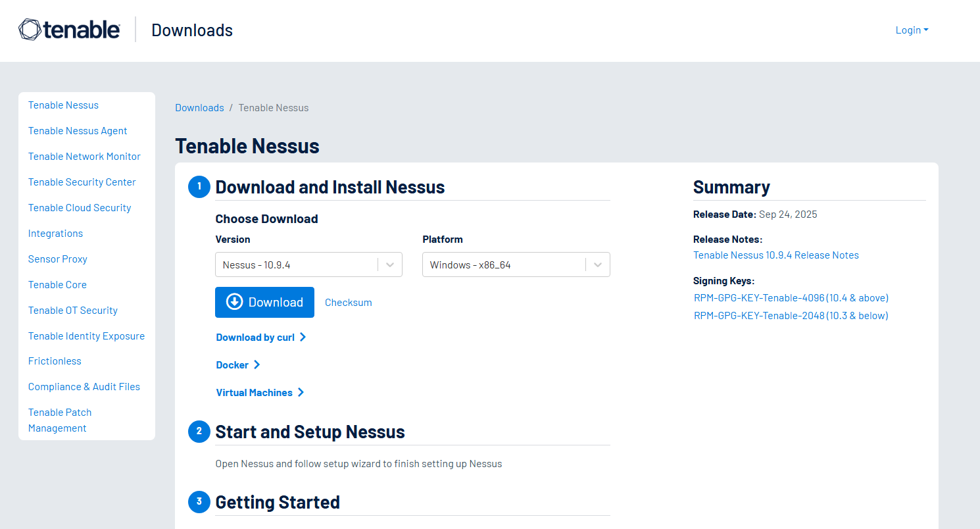Select Tenable Security Center in the sidebar
The image size is (980, 529).
coord(82,182)
